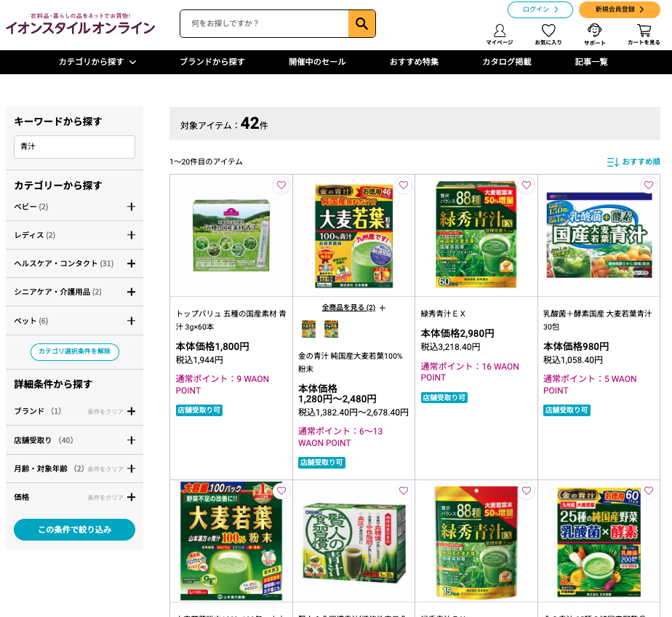Click the keyword field containing 青汁
The image size is (672, 617).
coord(75,147)
